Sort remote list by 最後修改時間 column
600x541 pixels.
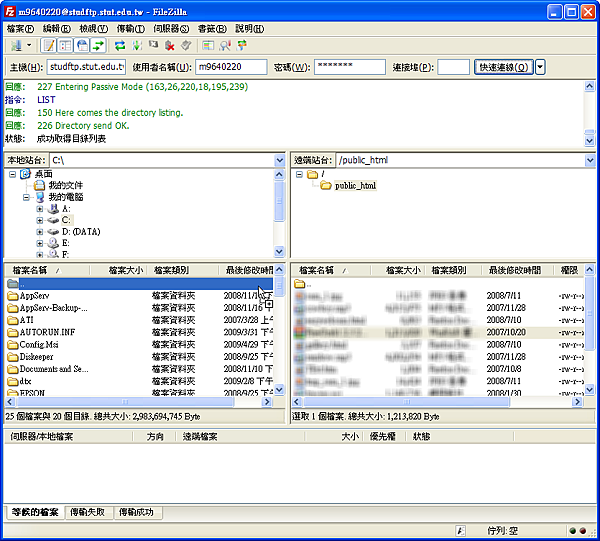[x=518, y=270]
